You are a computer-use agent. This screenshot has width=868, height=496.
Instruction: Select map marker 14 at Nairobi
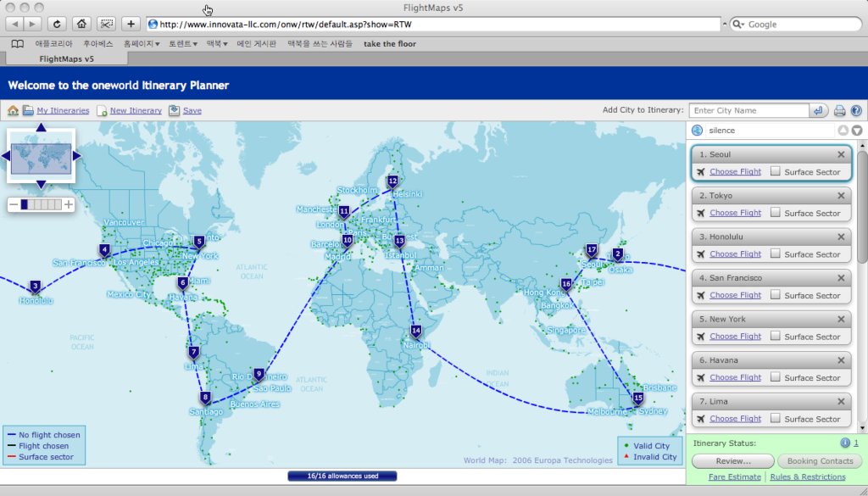pyautogui.click(x=415, y=332)
